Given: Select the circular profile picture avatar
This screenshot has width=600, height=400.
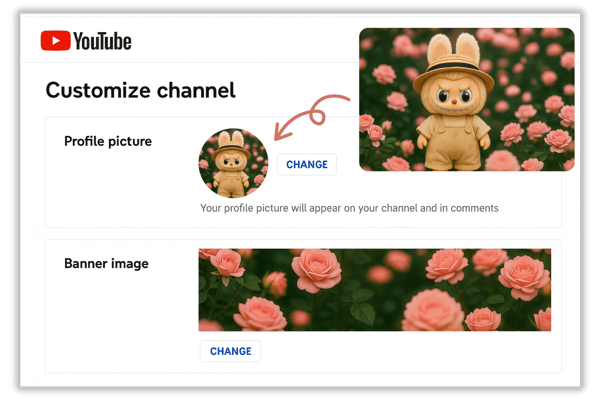Looking at the screenshot, I should pos(233,163).
